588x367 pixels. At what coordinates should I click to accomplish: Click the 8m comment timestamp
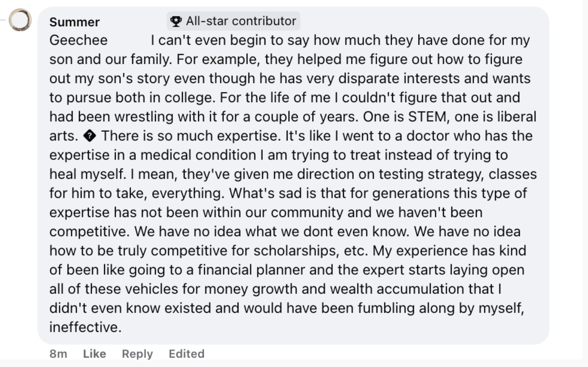click(x=58, y=354)
